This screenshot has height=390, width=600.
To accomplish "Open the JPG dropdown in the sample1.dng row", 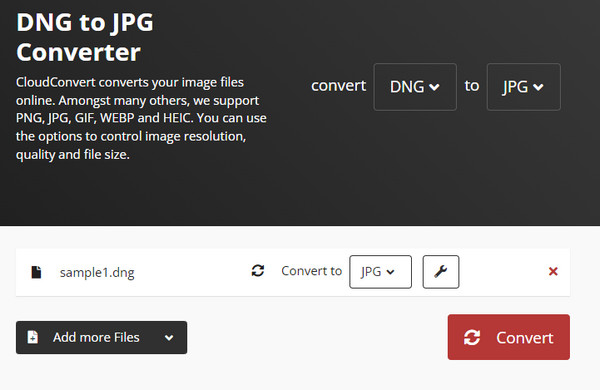I will 380,272.
